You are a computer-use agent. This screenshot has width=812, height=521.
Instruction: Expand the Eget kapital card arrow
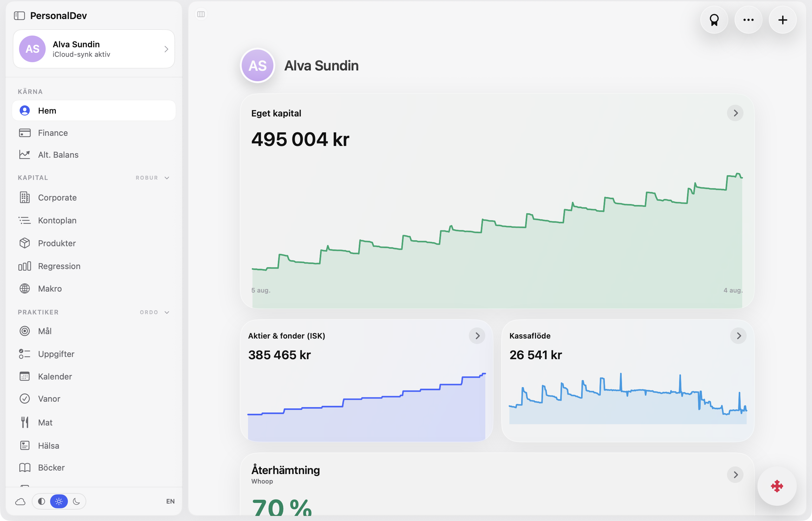click(735, 113)
